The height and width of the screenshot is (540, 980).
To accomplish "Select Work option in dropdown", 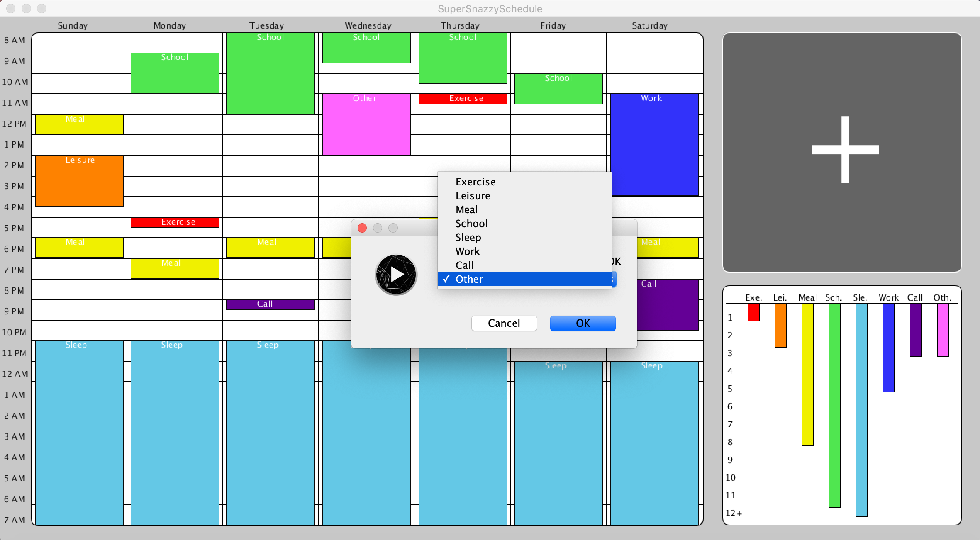I will point(467,251).
